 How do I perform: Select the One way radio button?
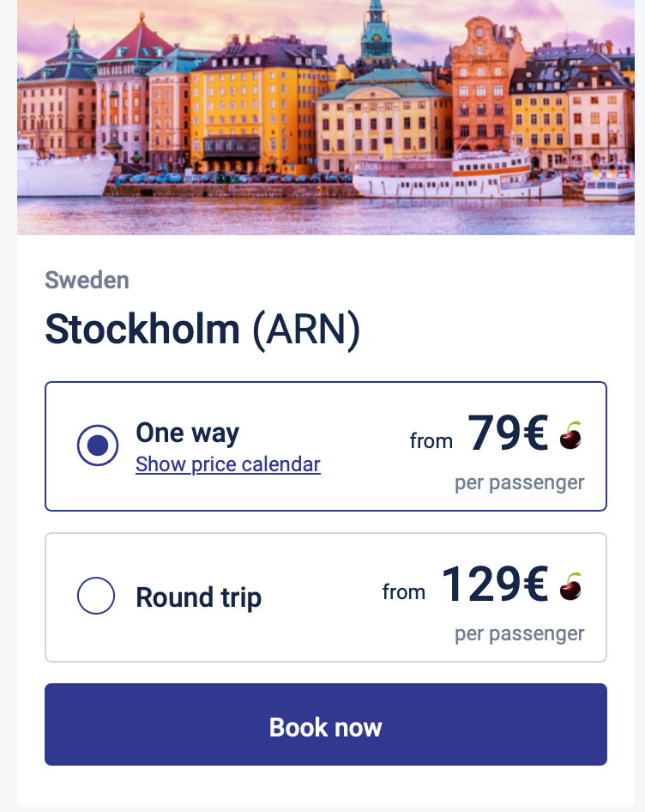pos(97,445)
